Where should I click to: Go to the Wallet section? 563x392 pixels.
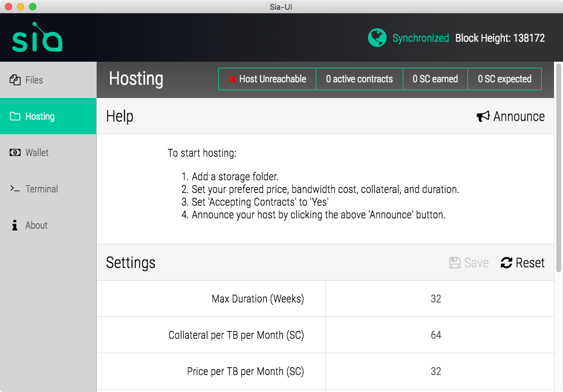[x=48, y=152]
